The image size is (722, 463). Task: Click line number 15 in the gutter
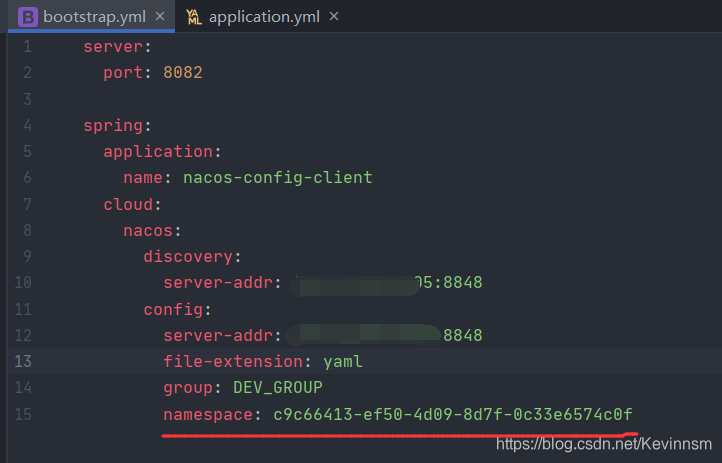23,415
